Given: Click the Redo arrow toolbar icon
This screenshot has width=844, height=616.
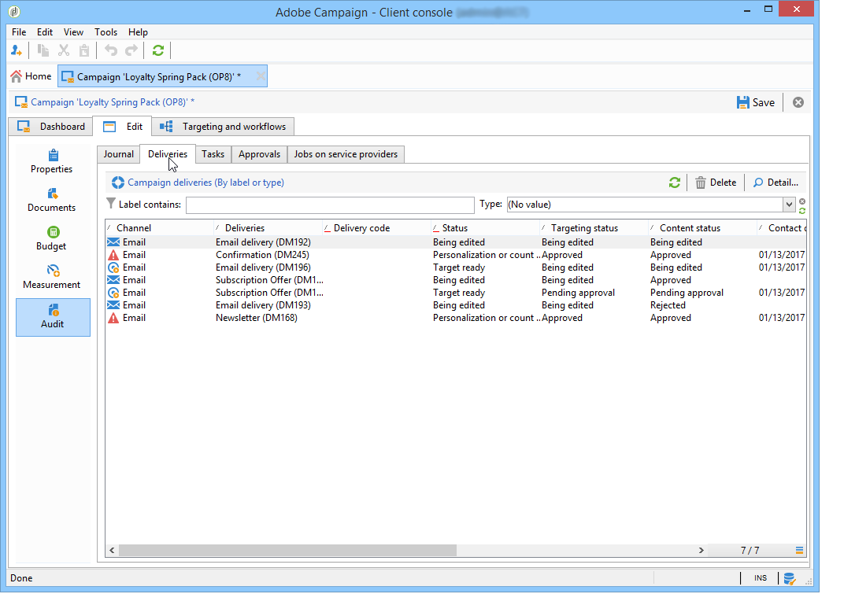Looking at the screenshot, I should coord(131,50).
